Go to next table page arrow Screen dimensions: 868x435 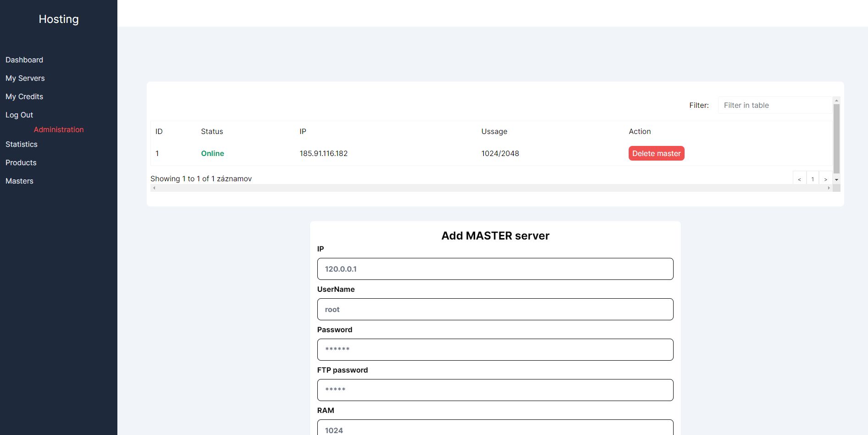tap(825, 179)
